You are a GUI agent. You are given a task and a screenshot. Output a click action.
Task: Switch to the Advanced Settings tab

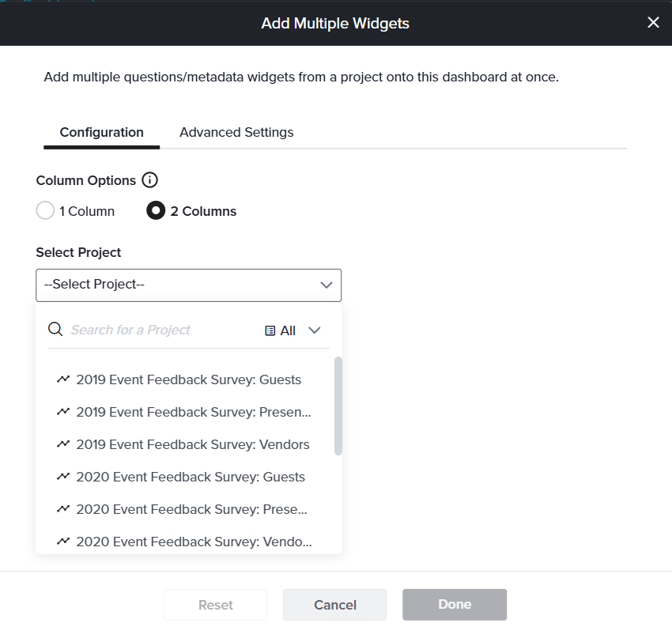236,133
